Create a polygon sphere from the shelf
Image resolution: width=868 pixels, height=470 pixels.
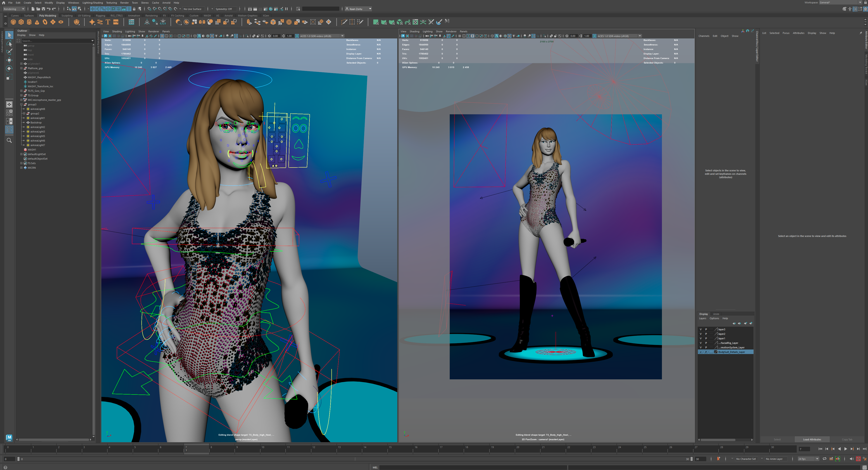13,22
